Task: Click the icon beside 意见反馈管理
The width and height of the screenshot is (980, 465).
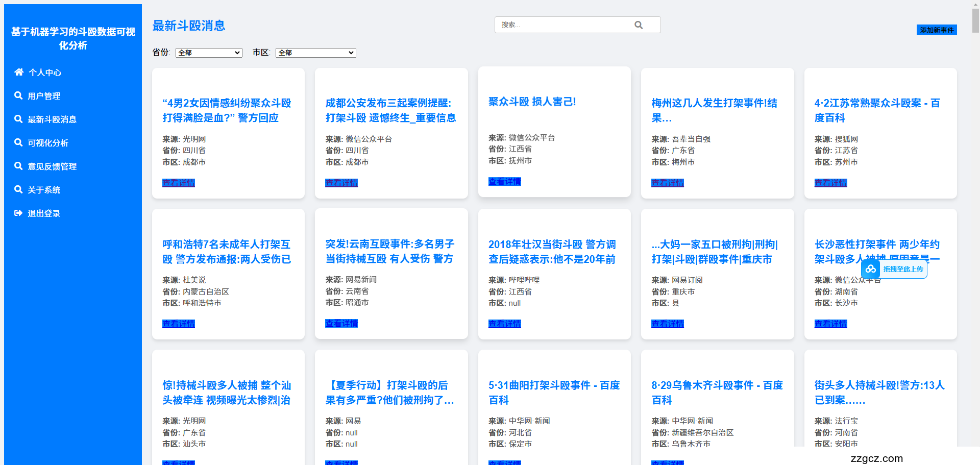Action: coord(18,166)
